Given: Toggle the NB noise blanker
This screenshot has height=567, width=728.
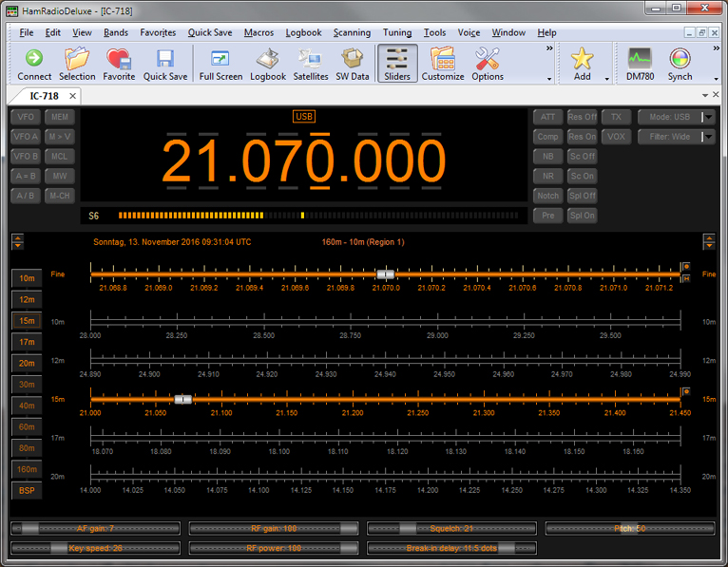Looking at the screenshot, I should 547,157.
